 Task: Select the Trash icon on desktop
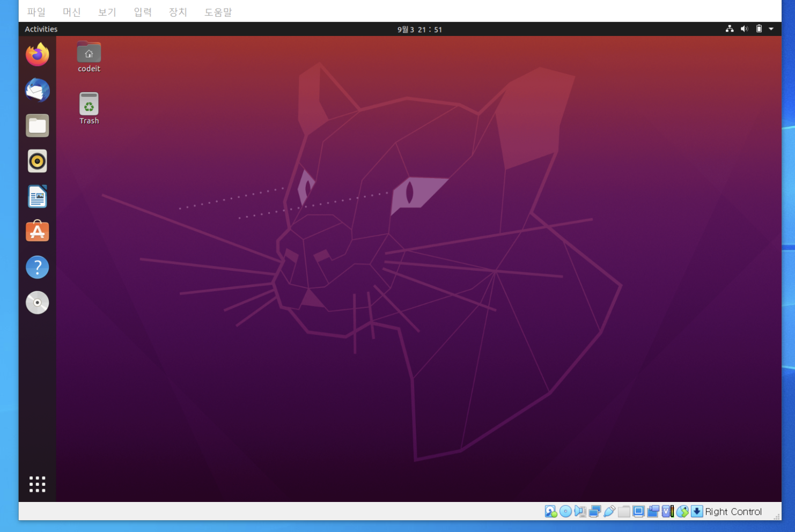click(89, 109)
